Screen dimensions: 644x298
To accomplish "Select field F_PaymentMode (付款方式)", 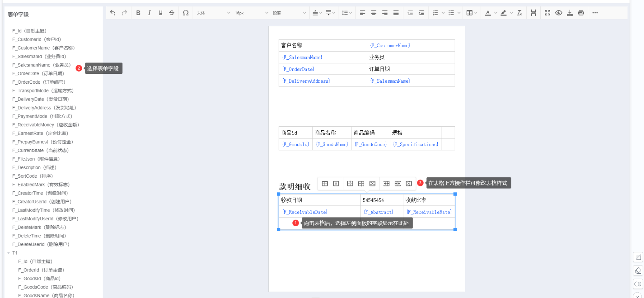I will point(42,116).
